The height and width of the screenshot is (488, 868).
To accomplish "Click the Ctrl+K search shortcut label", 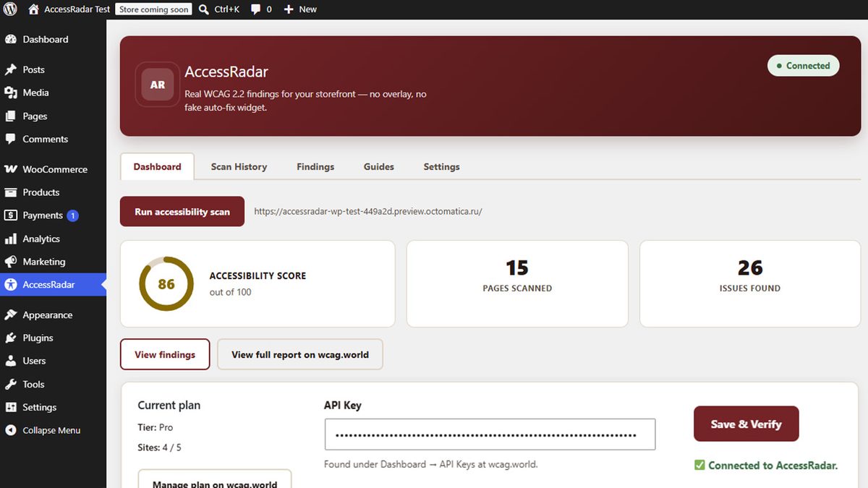I will tap(226, 9).
